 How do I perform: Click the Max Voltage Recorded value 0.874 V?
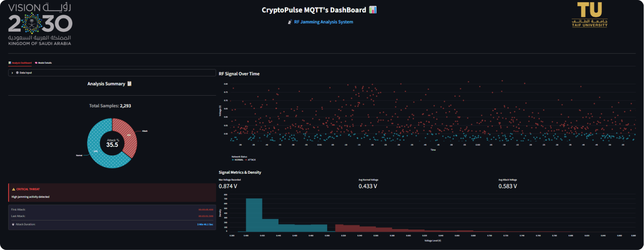[x=228, y=186]
